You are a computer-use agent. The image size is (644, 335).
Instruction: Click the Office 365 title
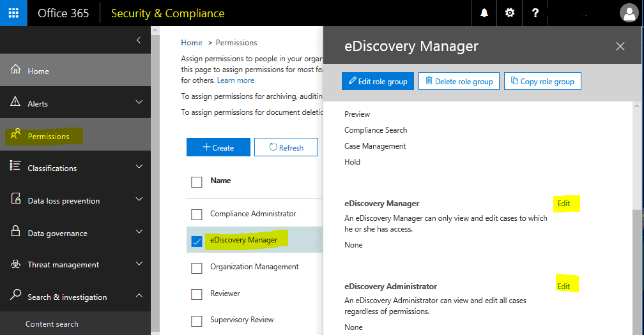[x=63, y=13]
